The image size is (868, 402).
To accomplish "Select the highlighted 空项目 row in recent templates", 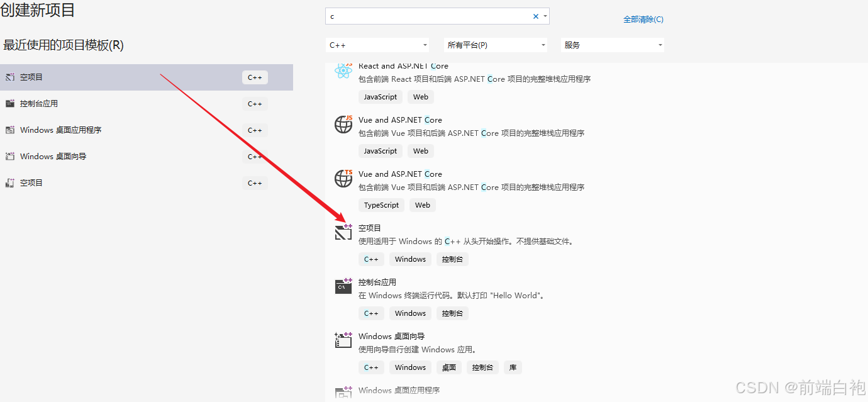I will [x=147, y=77].
